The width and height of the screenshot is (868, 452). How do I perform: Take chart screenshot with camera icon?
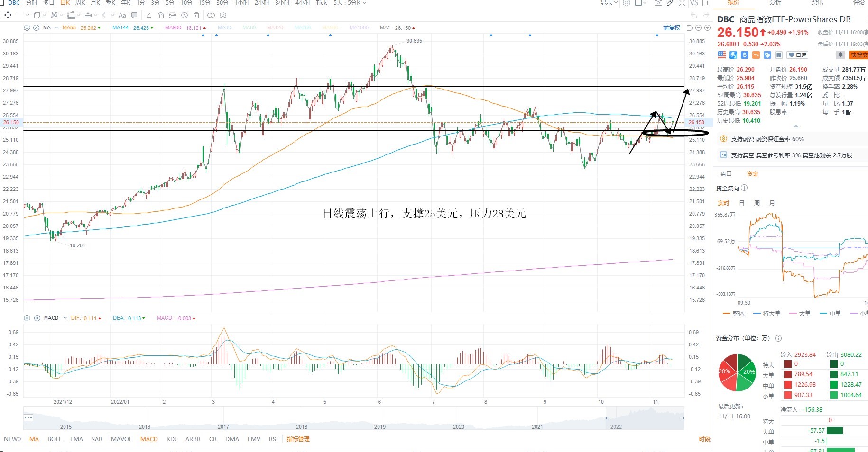coord(658,3)
